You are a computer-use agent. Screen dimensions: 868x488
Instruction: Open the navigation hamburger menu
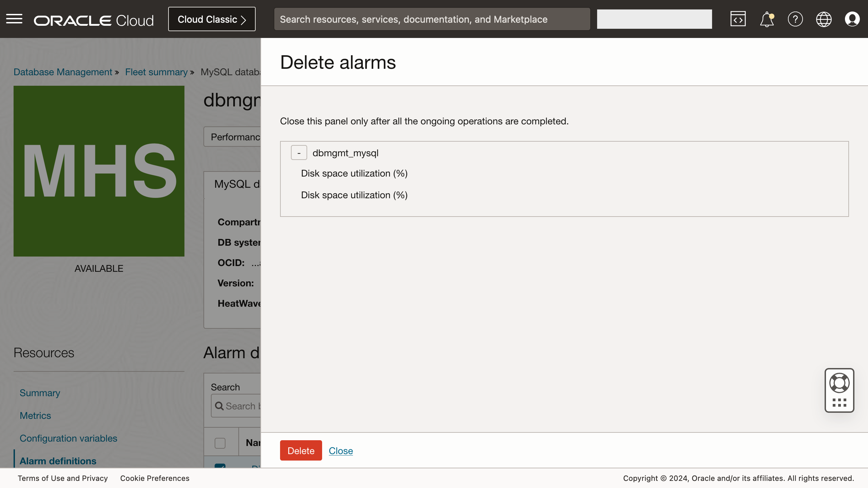coord(14,19)
